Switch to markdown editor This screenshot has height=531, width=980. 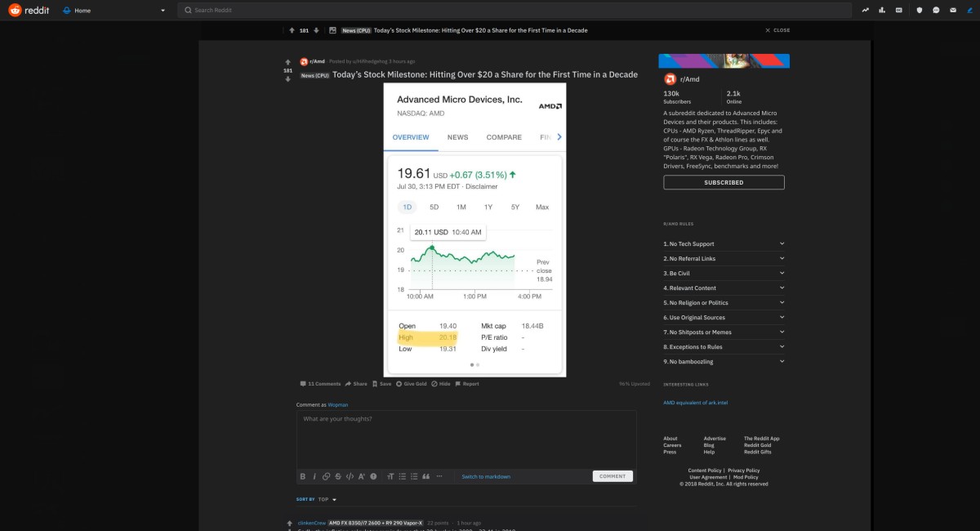(x=486, y=476)
